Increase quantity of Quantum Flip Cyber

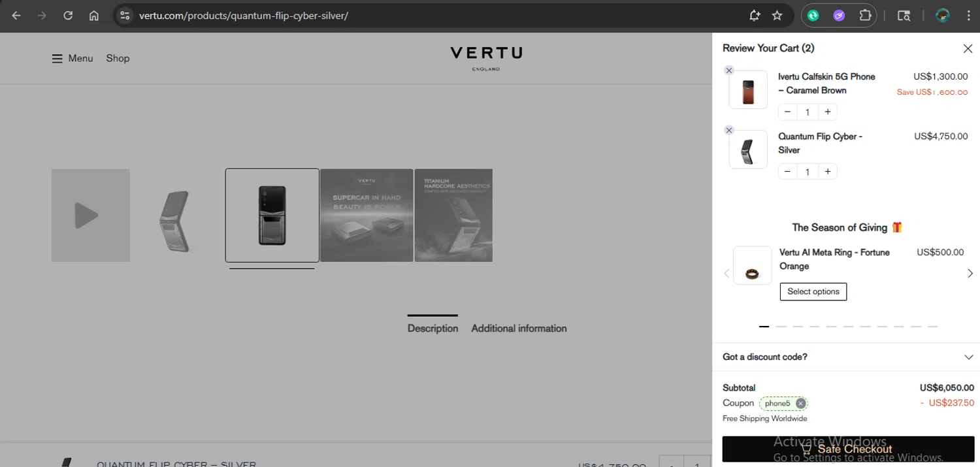(x=827, y=171)
